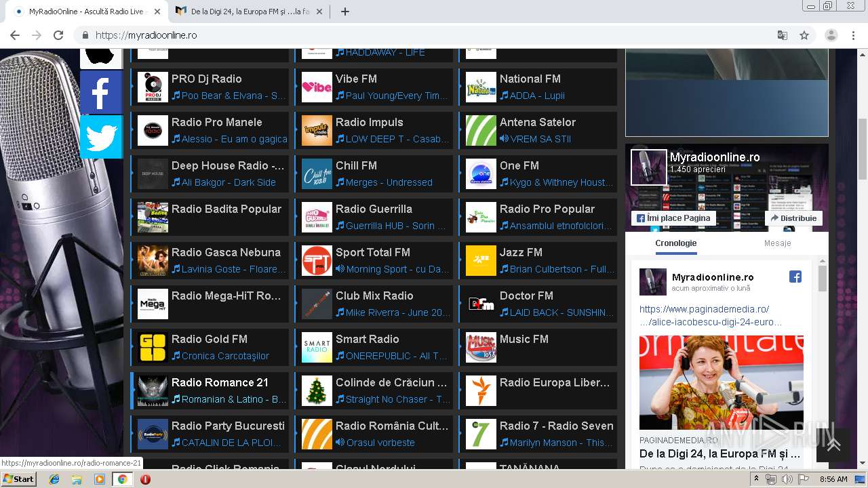Open the Club Mix Radio station title
Image resolution: width=868 pixels, height=488 pixels.
click(x=374, y=296)
